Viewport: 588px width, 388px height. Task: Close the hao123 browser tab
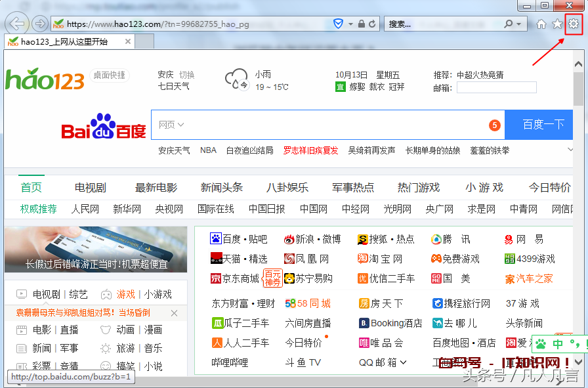[x=128, y=41]
